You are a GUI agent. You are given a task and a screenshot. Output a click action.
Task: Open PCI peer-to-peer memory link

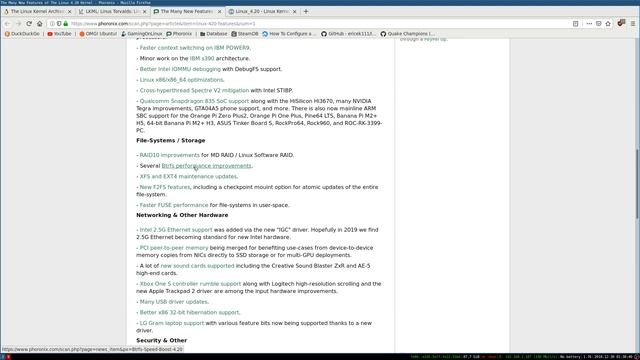tap(174, 248)
